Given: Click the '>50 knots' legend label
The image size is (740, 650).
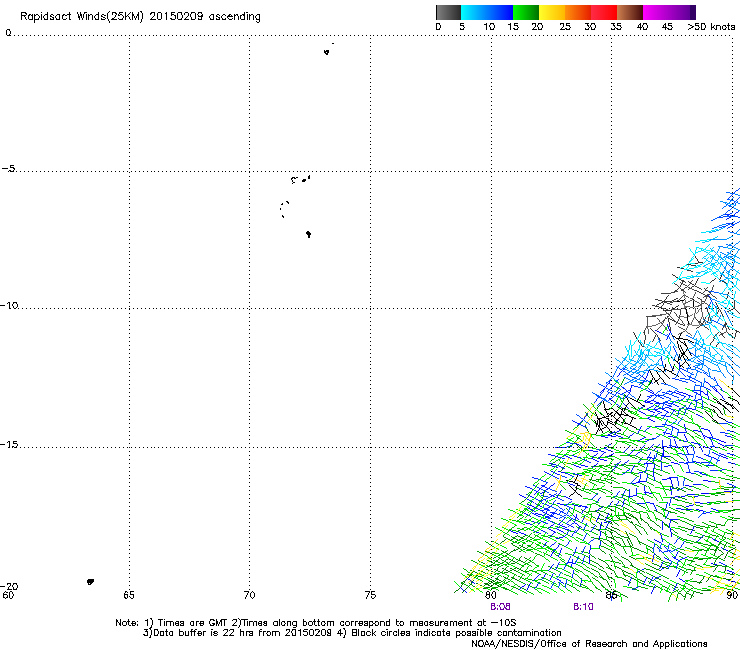Looking at the screenshot, I should pos(711,27).
